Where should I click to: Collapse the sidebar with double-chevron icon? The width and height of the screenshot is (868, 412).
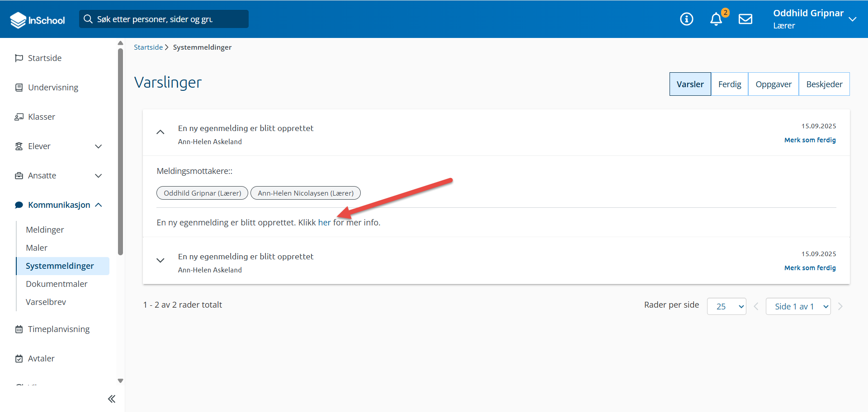pyautogui.click(x=112, y=399)
